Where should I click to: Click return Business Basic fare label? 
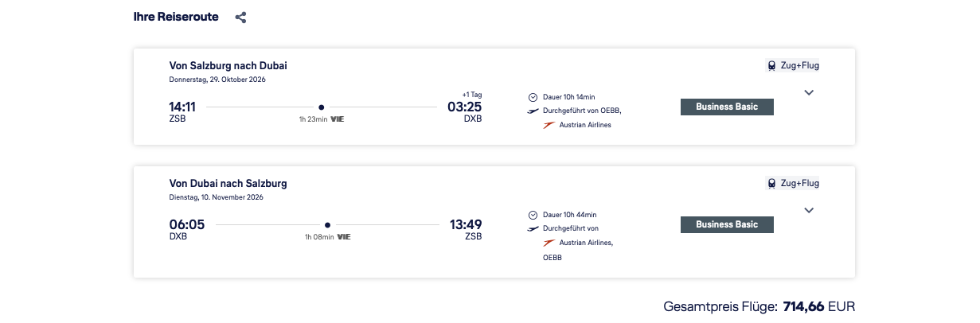[727, 224]
